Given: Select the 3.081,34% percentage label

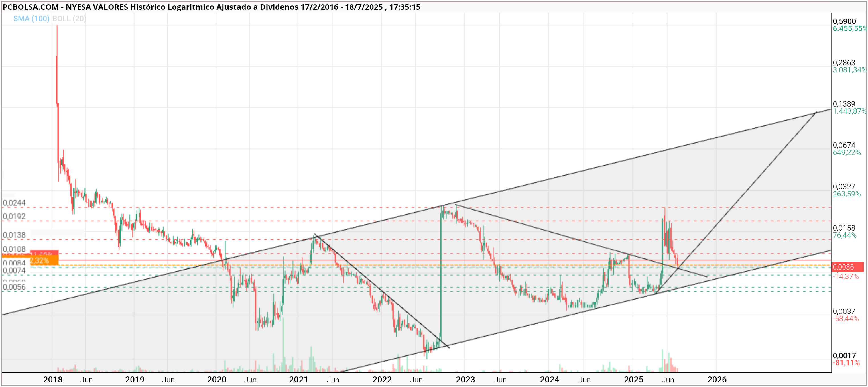Looking at the screenshot, I should (849, 70).
